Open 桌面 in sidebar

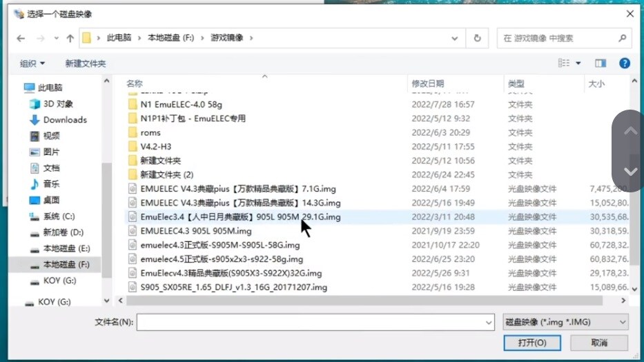tap(45, 200)
